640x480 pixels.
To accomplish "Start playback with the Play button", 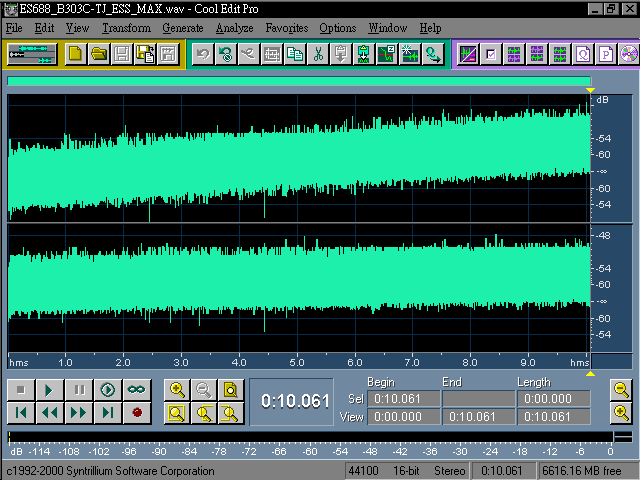I will point(50,390).
